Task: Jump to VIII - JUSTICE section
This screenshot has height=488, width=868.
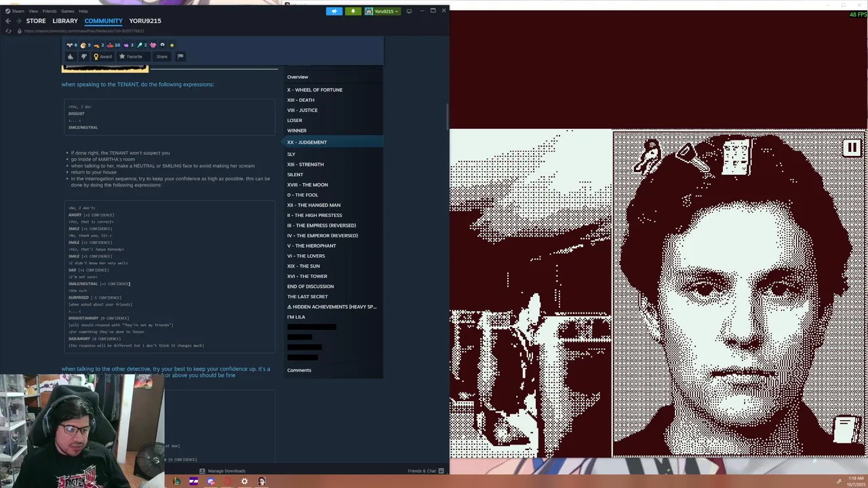Action: click(302, 110)
